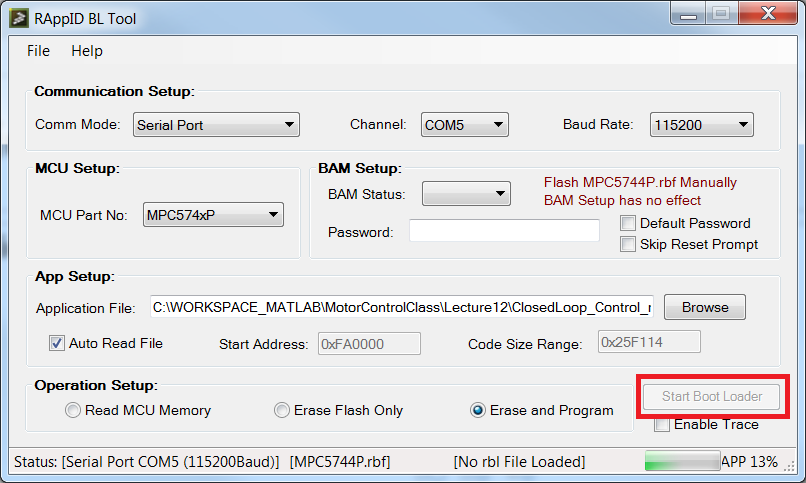806x483 pixels.
Task: Click the status text Serial Port COM5 (115200Baud)
Action: pyautogui.click(x=171, y=462)
